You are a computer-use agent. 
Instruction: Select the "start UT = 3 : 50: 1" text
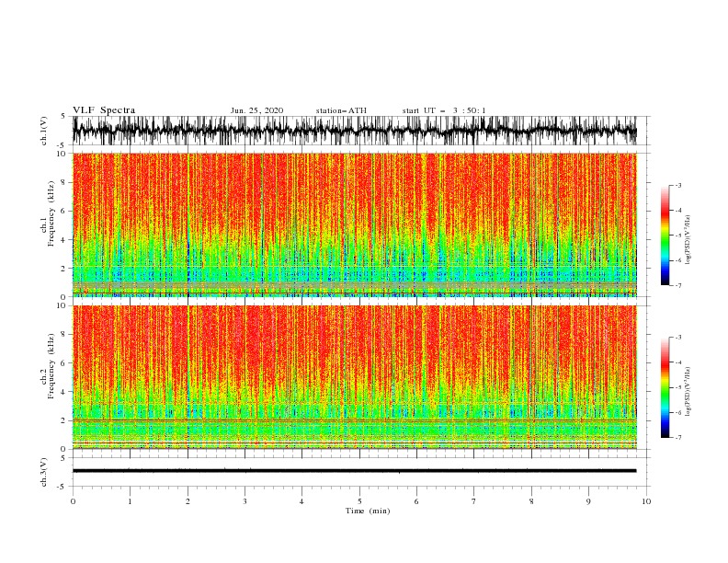tap(444, 110)
